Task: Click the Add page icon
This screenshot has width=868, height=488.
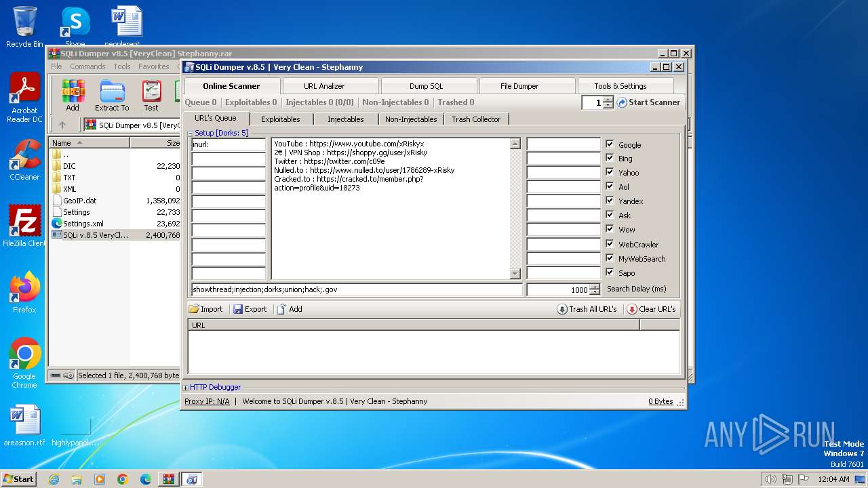Action: click(281, 309)
